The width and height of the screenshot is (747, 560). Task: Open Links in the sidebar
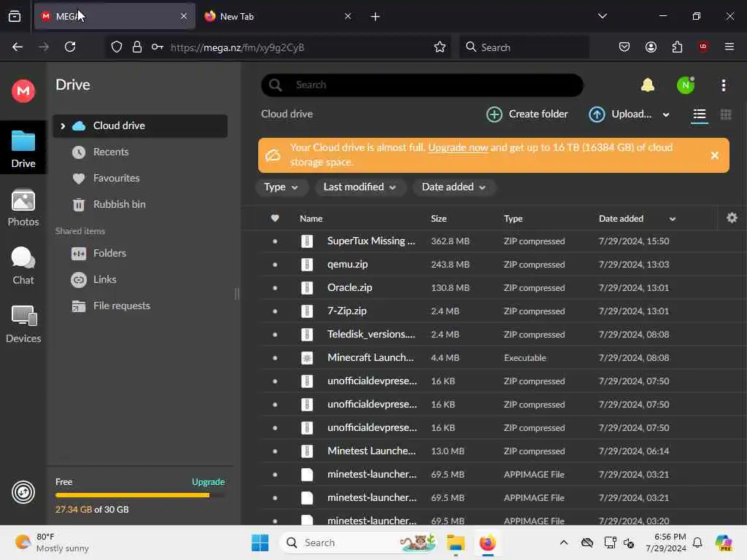[104, 279]
